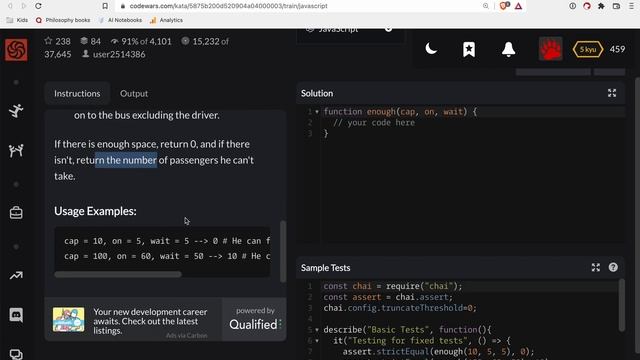Click the 'assert.strictEqual(enough(10, 5, 5), 0);' line

(x=438, y=351)
